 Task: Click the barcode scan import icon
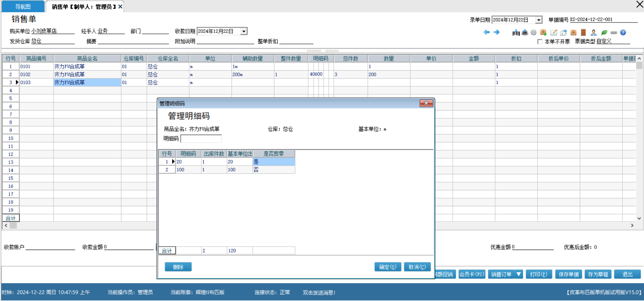[x=516, y=33]
